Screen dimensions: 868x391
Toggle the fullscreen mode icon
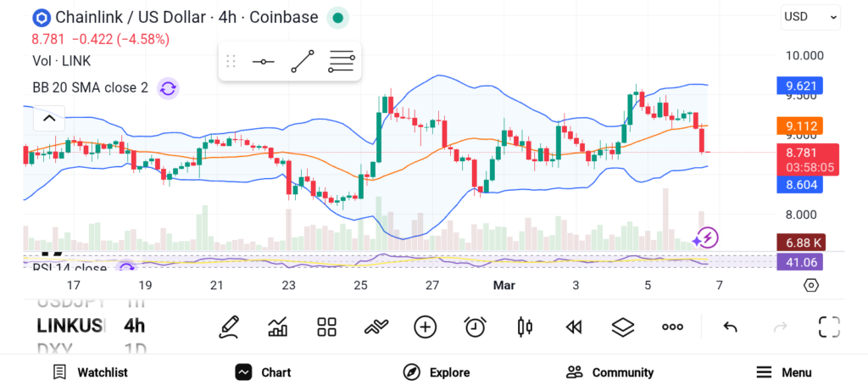pyautogui.click(x=829, y=327)
